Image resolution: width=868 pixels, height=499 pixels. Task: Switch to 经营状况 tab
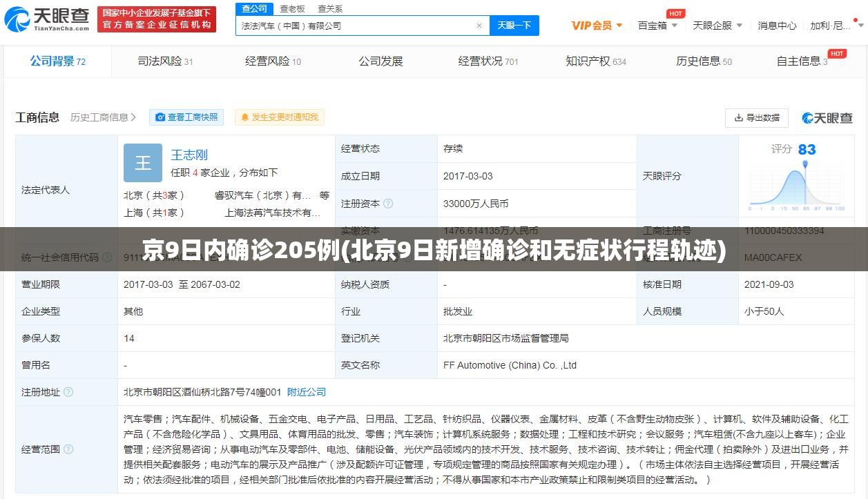pos(488,61)
